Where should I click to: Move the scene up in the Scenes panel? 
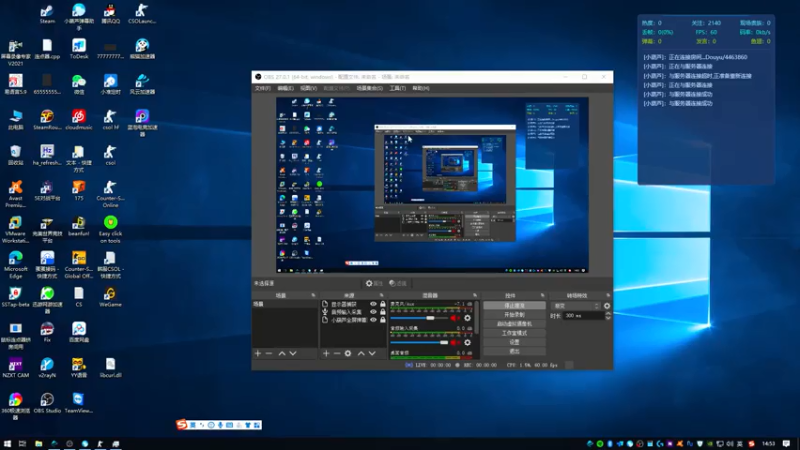pos(282,353)
